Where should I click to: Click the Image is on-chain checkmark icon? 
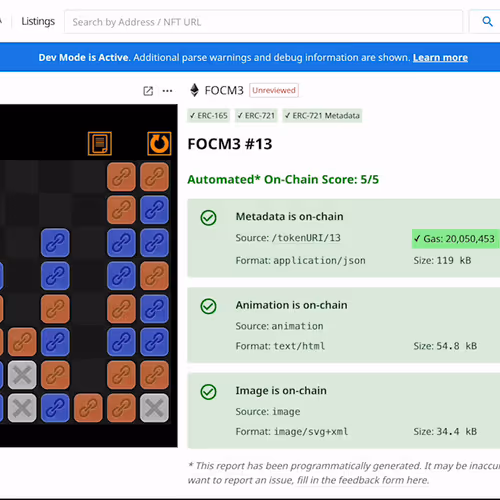208,392
